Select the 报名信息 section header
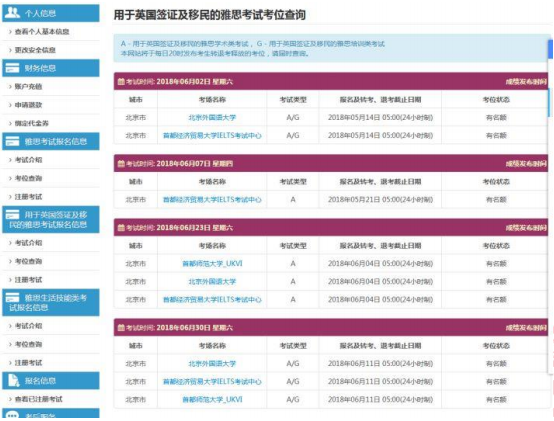 coord(51,380)
